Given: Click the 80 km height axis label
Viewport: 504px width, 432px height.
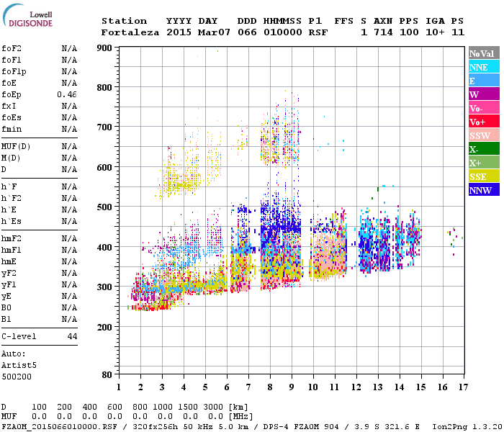Looking at the screenshot, I should pos(107,375).
